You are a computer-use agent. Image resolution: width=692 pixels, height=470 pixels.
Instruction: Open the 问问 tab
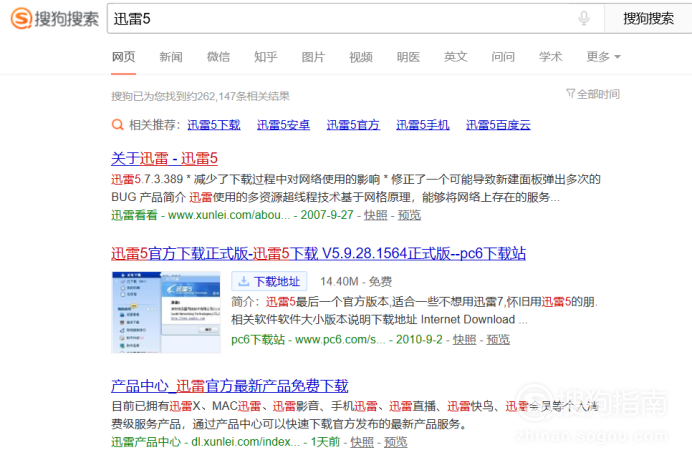point(503,57)
